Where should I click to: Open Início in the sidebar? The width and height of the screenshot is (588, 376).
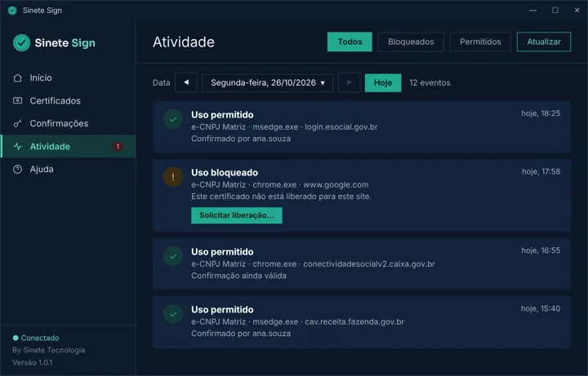(68, 78)
